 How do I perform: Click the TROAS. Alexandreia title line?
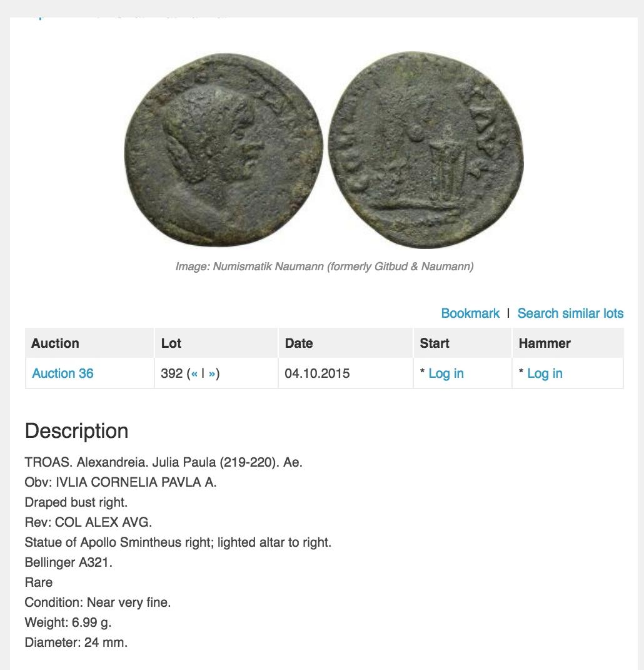pyautogui.click(x=163, y=462)
